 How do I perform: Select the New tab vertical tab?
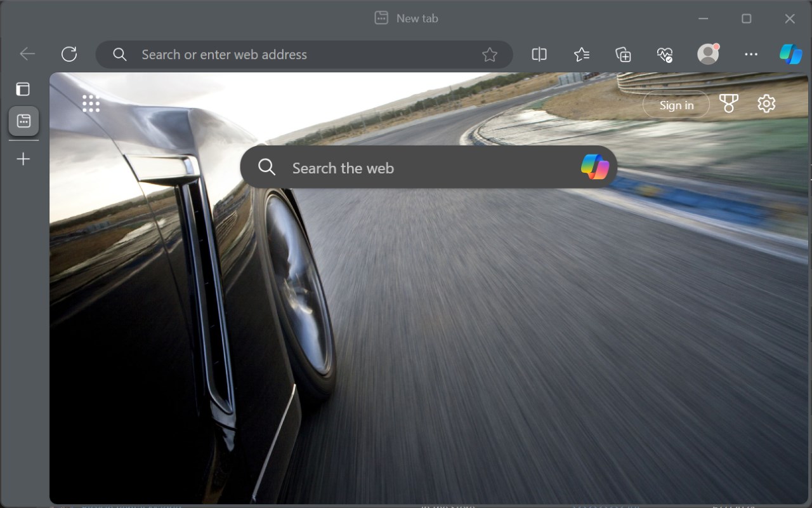coord(23,121)
